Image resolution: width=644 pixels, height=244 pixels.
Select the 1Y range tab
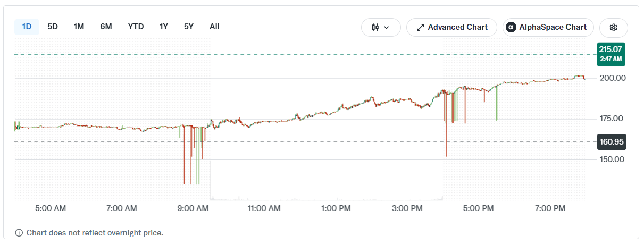(x=164, y=27)
